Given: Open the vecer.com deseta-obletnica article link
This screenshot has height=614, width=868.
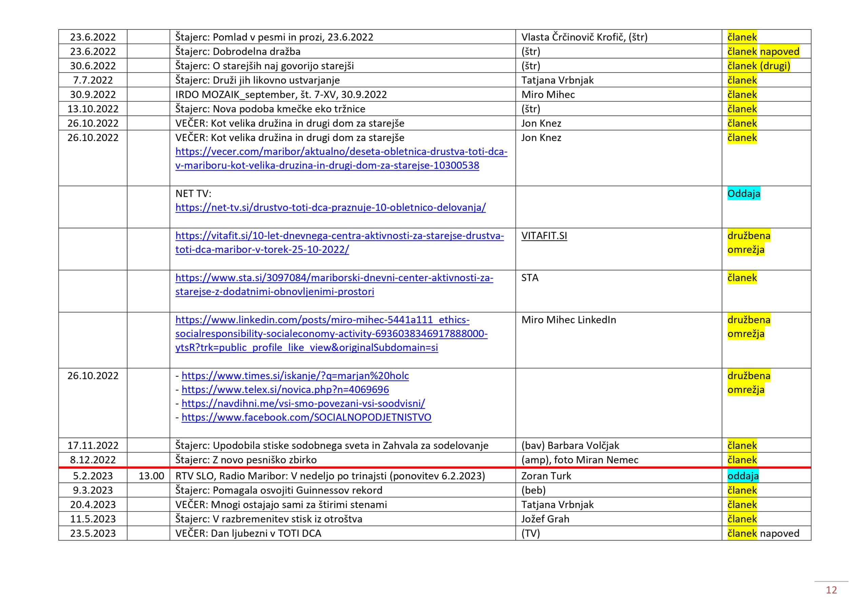Looking at the screenshot, I should (x=341, y=152).
